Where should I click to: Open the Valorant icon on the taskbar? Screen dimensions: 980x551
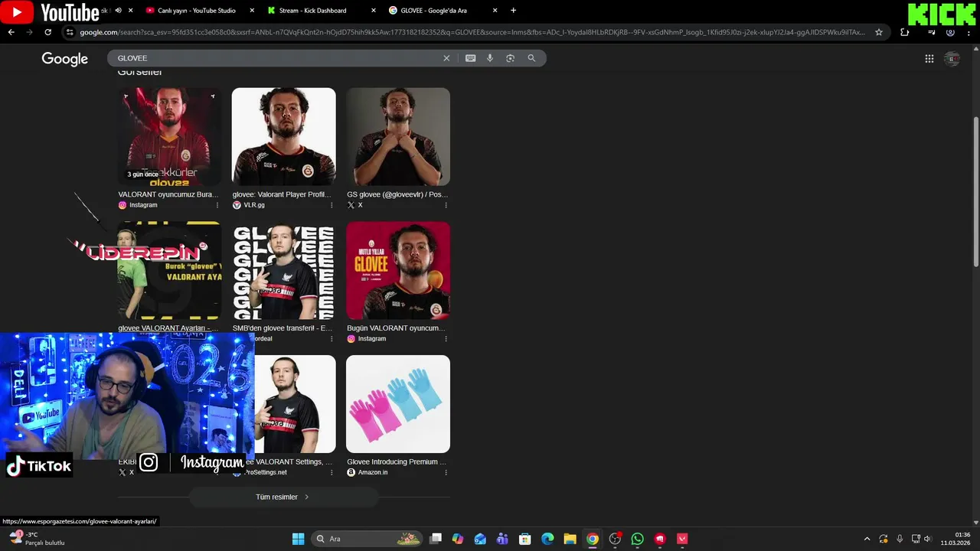682,539
